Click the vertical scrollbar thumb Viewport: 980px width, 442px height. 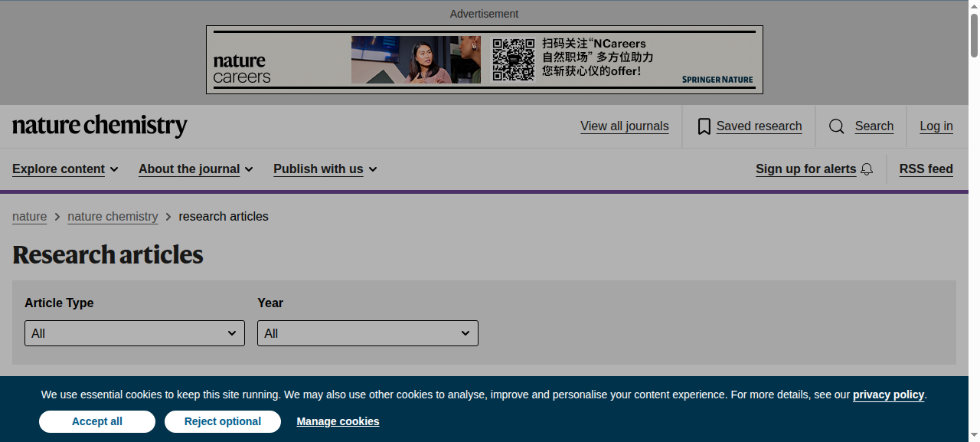[974, 34]
